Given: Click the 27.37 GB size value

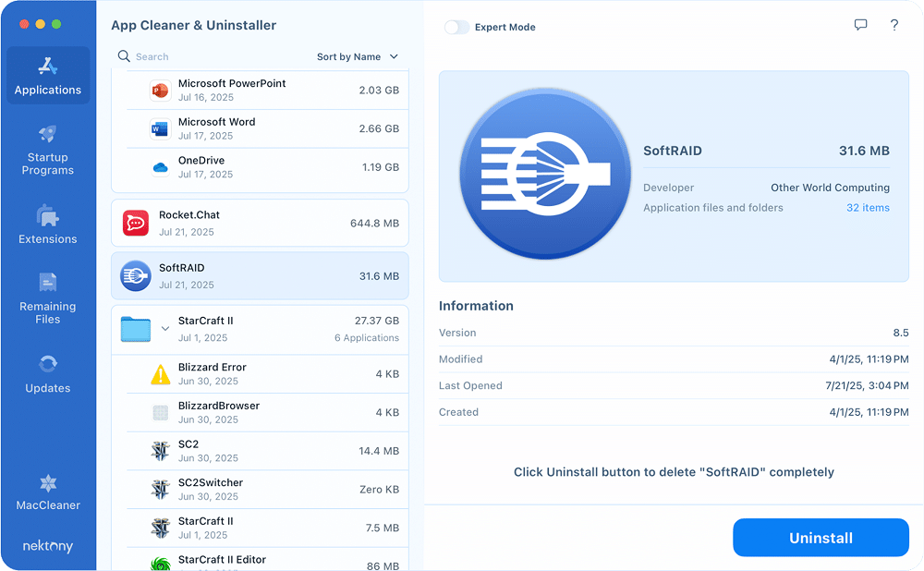Looking at the screenshot, I should click(377, 321).
